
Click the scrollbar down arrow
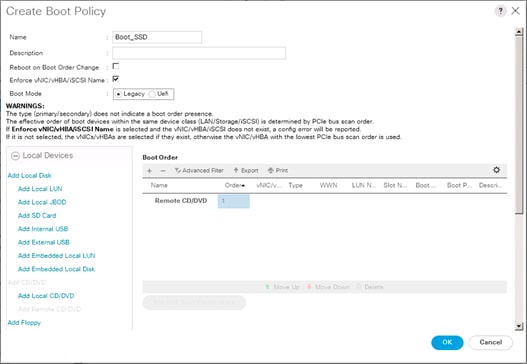click(519, 325)
